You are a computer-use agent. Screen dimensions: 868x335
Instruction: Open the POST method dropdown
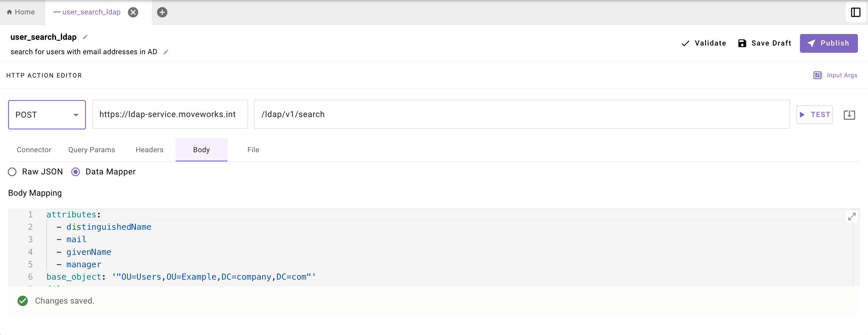[47, 114]
